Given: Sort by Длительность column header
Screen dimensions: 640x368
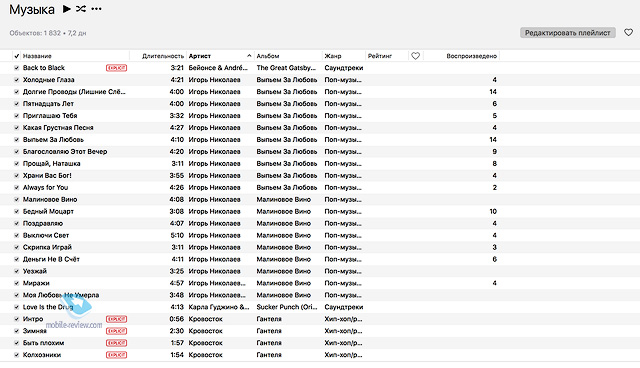Looking at the screenshot, I should [x=163, y=56].
